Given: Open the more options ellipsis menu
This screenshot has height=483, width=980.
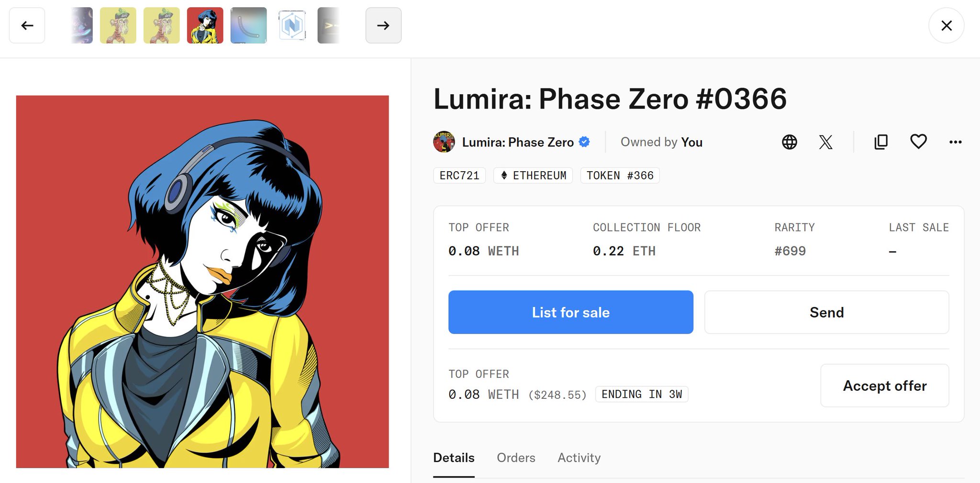Looking at the screenshot, I should [x=955, y=142].
